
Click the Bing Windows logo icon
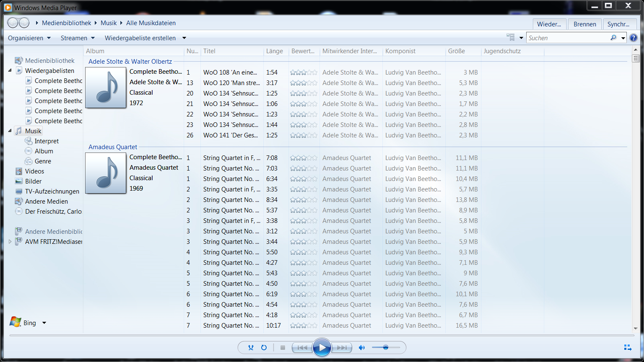coord(16,322)
